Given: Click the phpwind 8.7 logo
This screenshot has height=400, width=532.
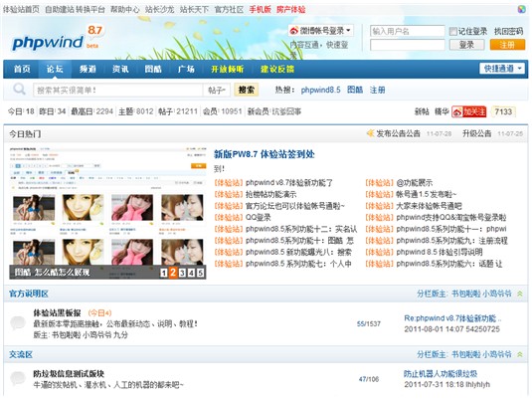Looking at the screenshot, I should tap(57, 39).
